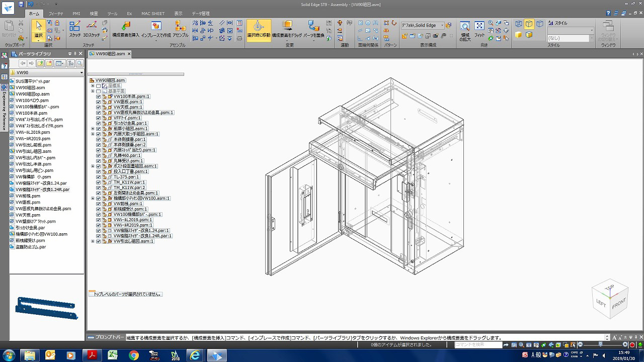This screenshot has height=362, width=644.
Task: Switch to the データ管理 ribbon tab
Action: pyautogui.click(x=201, y=14)
